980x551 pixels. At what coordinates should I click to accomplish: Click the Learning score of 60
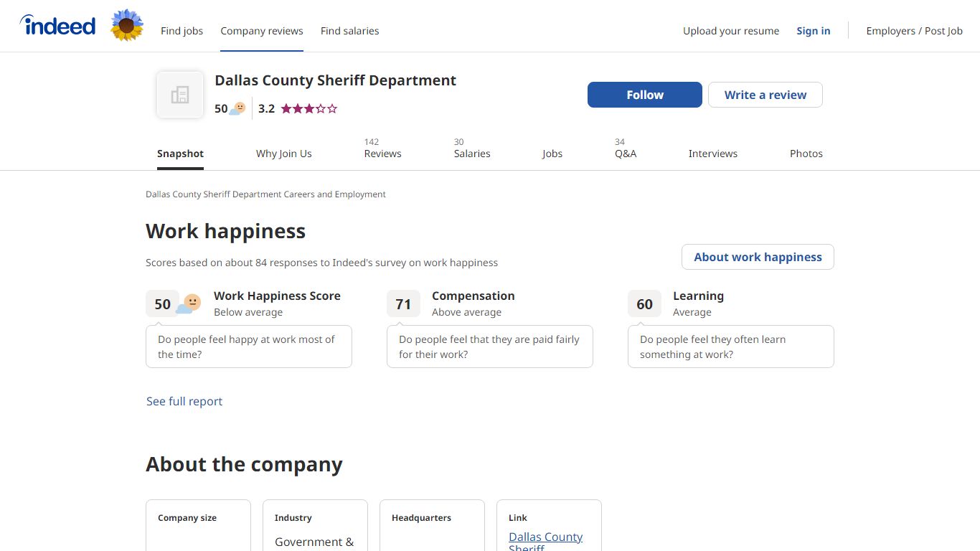tap(645, 304)
